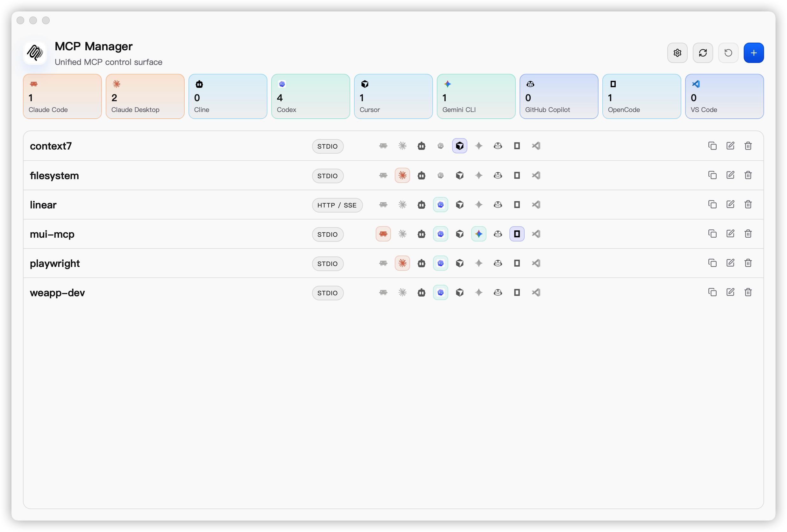This screenshot has height=532, width=787.
Task: Select the Codex client card
Action: click(x=310, y=96)
